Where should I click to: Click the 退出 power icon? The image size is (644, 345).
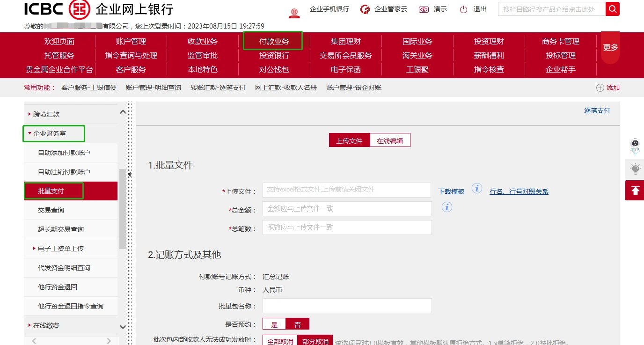click(x=464, y=9)
